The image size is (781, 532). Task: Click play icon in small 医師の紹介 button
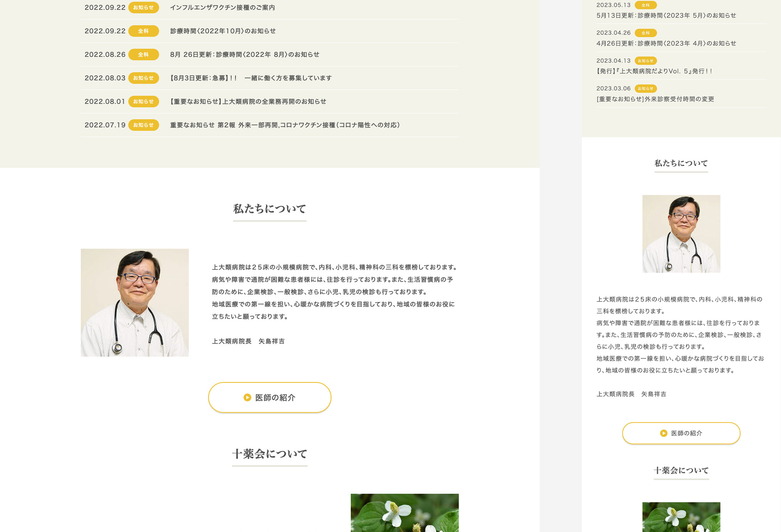click(663, 433)
